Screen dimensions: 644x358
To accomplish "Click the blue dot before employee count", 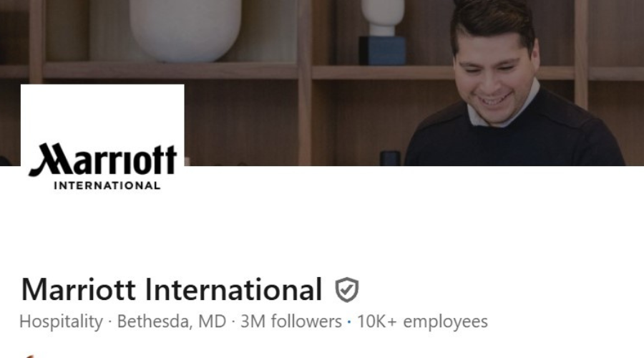I will pos(349,322).
